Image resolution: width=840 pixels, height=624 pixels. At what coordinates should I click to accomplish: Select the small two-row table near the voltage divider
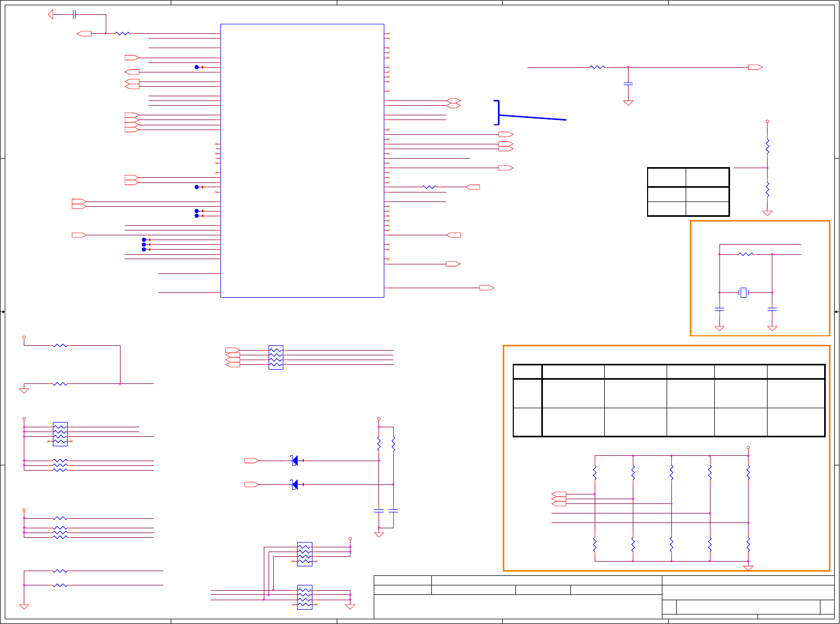click(688, 192)
